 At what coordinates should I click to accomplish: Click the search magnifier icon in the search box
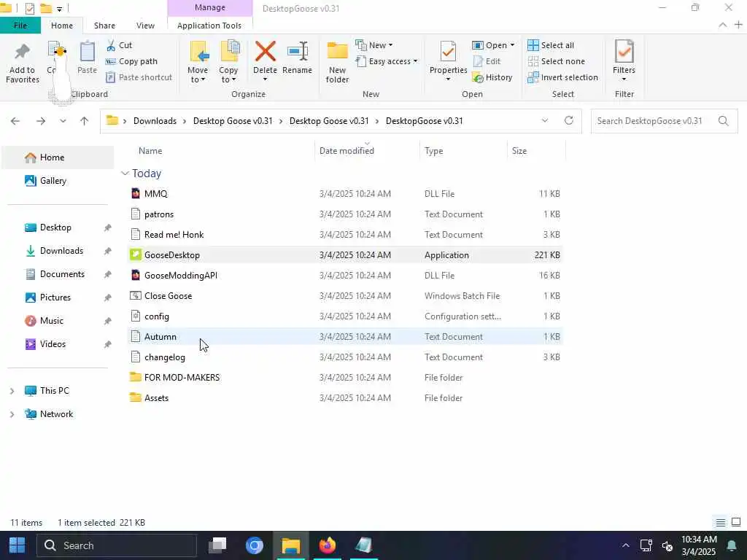click(723, 121)
